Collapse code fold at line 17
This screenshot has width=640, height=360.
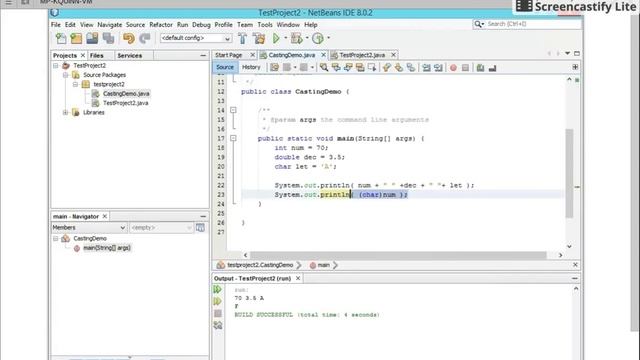233,138
